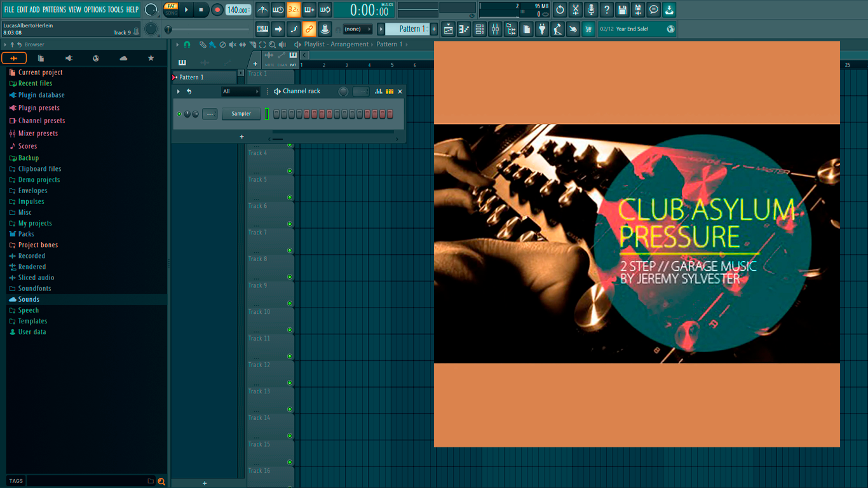Add new pattern with plus button

click(x=435, y=29)
